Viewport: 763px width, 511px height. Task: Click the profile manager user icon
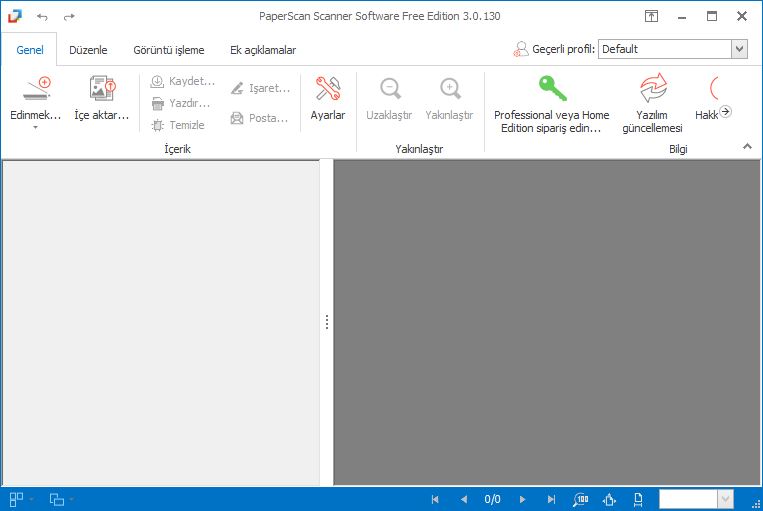(521, 49)
